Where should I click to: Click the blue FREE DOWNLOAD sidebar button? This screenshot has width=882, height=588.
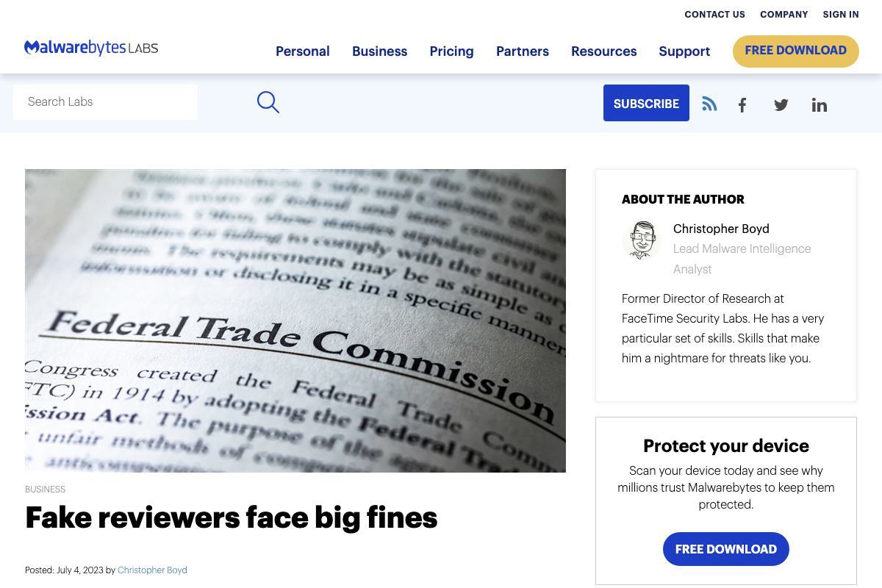(x=726, y=549)
